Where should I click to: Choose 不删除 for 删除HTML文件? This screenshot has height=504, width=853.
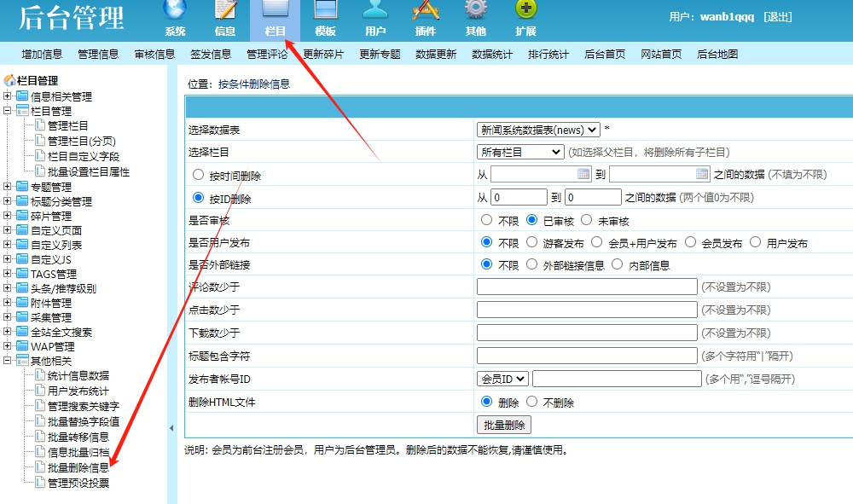(532, 402)
